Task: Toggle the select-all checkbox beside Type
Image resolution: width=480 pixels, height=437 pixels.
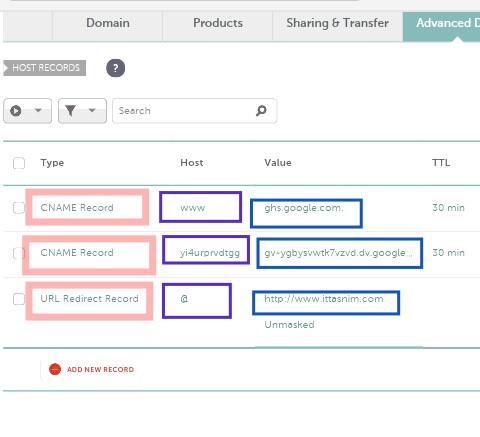Action: (x=19, y=163)
